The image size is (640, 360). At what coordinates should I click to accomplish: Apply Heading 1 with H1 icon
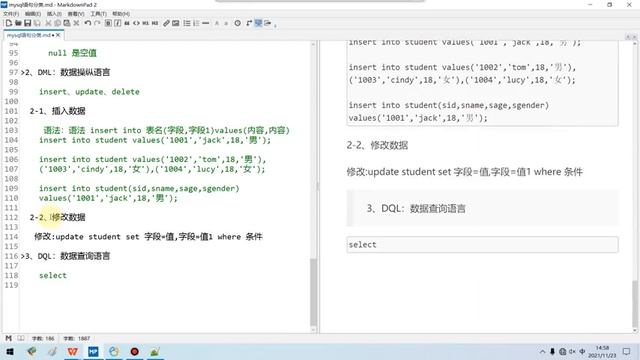[145, 23]
